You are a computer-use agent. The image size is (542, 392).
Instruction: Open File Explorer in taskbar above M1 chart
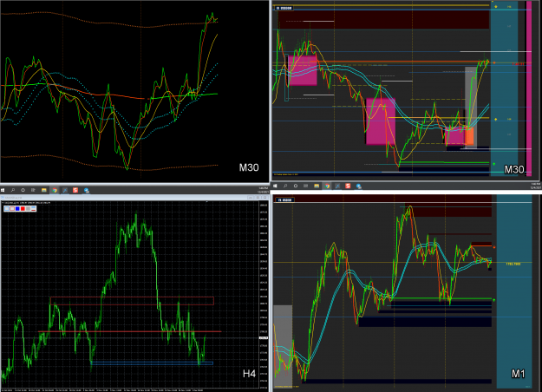pyautogui.click(x=317, y=186)
